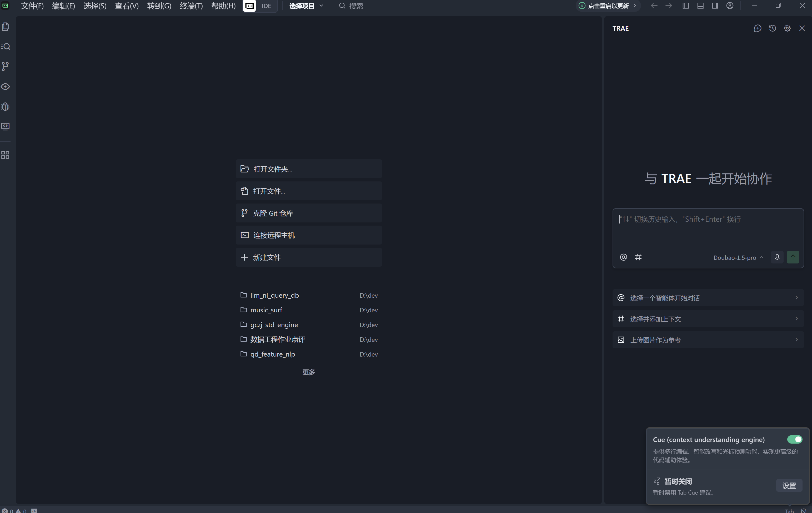Open the Run and Debug bug icon
The width and height of the screenshot is (812, 513).
point(6,106)
